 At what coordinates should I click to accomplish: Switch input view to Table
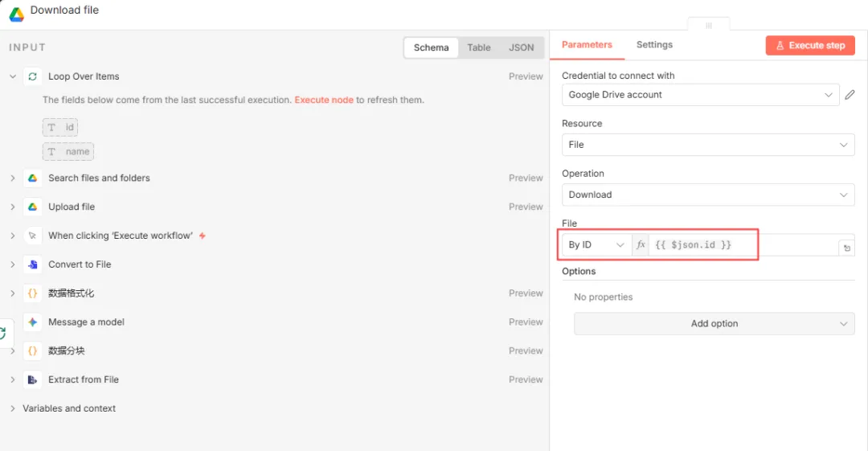[x=479, y=47]
